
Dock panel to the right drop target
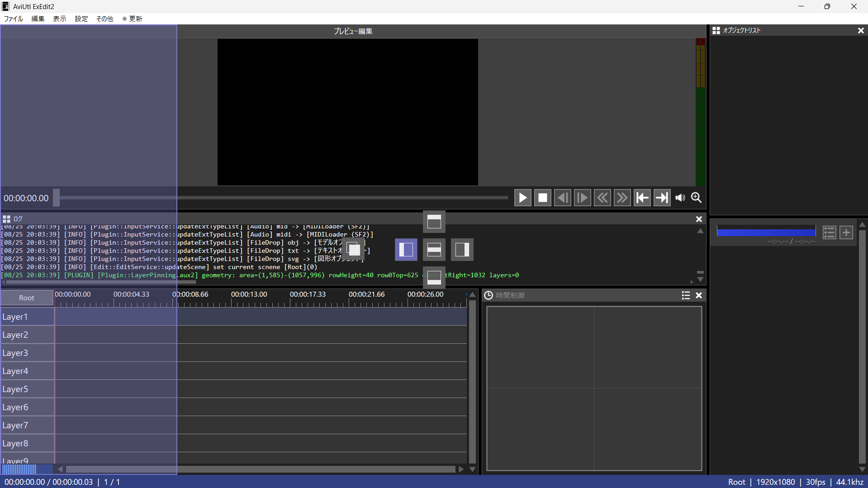point(462,250)
